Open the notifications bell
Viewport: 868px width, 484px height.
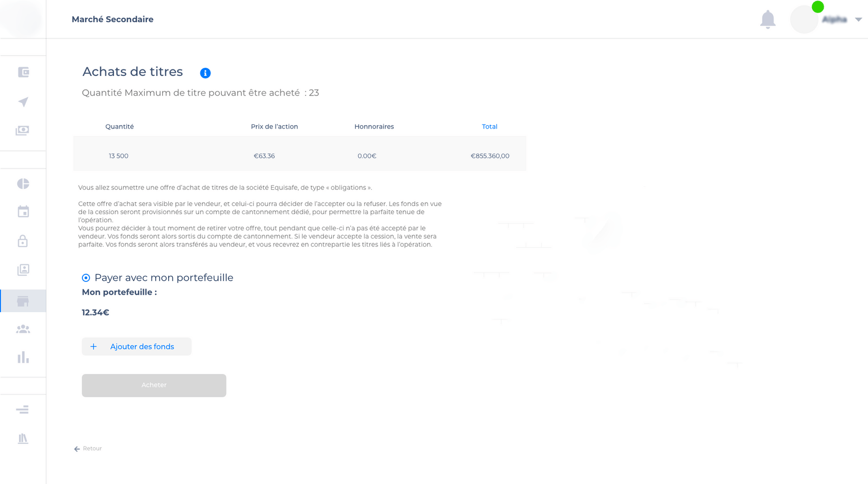tap(768, 20)
